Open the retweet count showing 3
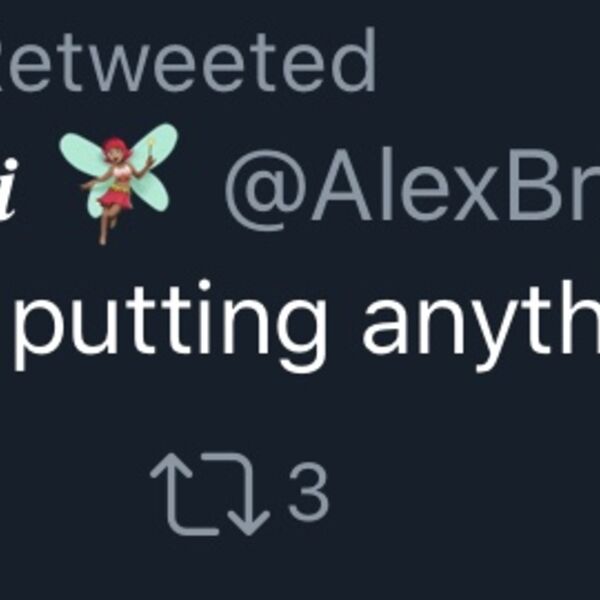Viewport: 600px width, 600px height. [x=308, y=492]
